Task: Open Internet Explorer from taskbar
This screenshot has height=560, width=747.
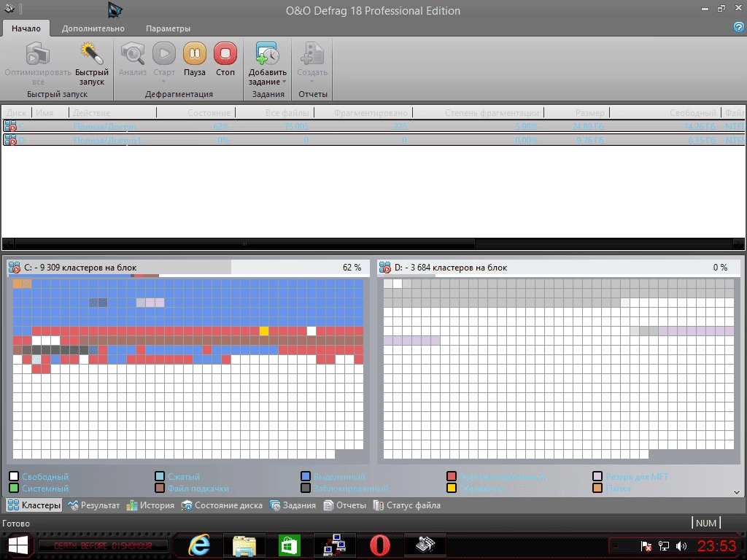Action: pos(199,545)
